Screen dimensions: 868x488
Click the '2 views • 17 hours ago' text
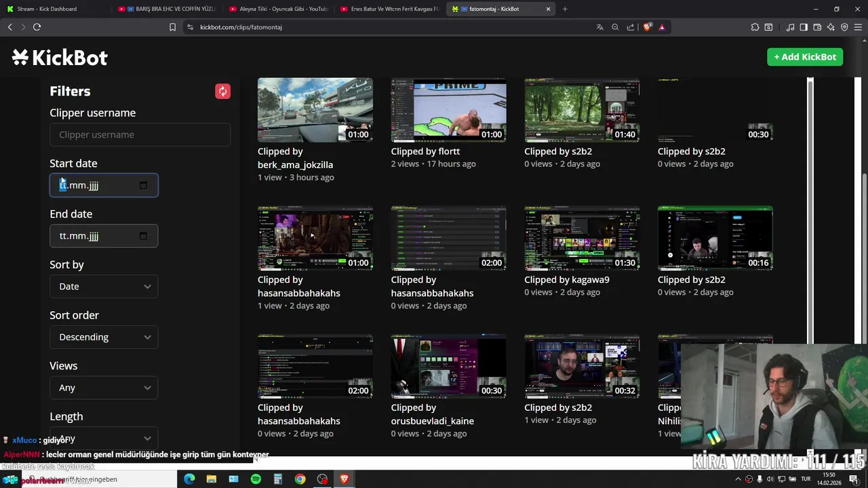(x=433, y=164)
